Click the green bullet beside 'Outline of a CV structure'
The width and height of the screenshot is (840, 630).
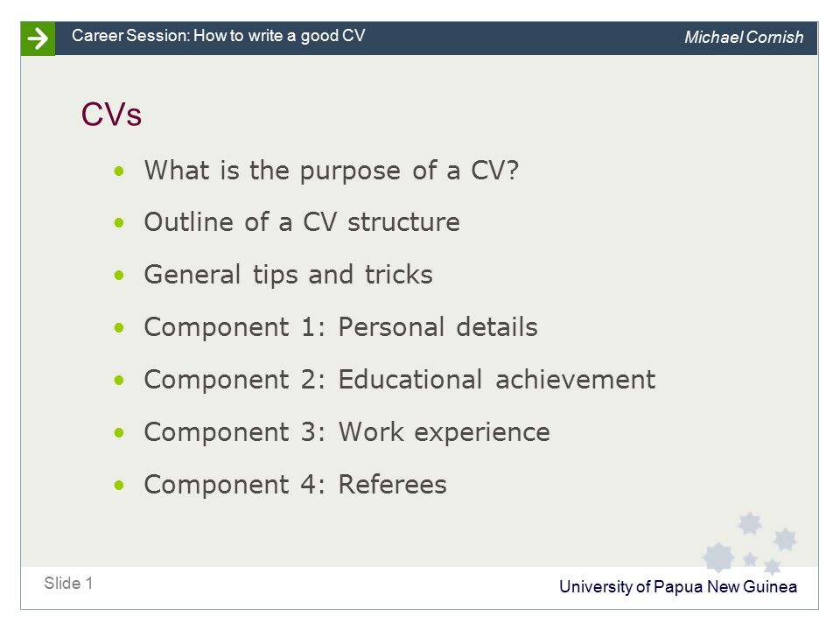(119, 223)
